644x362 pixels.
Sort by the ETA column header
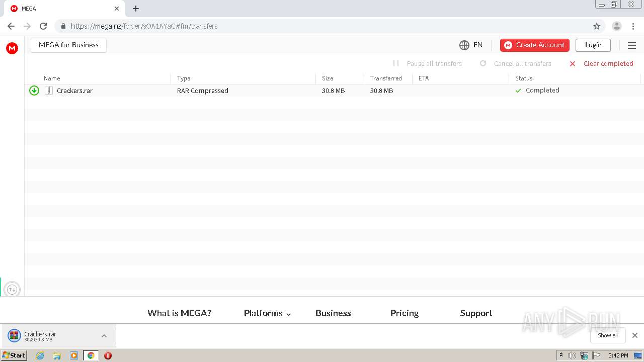pos(424,78)
